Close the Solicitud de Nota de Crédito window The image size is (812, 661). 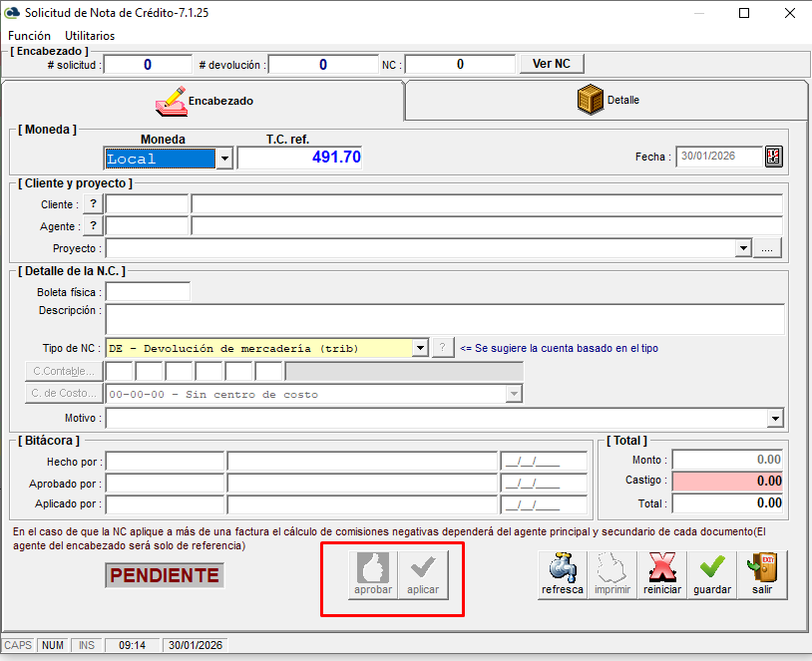coord(790,13)
